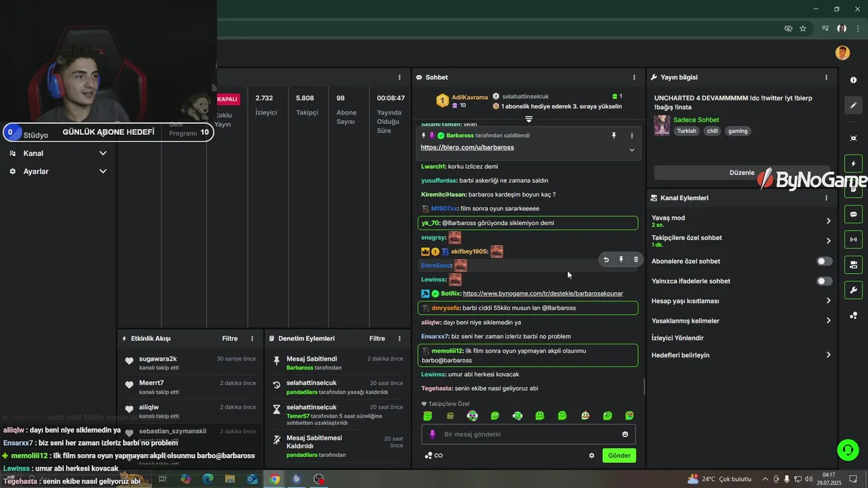The width and height of the screenshot is (868, 488).
Task: Collapse the gift leaderboard banner arrow
Action: (x=529, y=119)
